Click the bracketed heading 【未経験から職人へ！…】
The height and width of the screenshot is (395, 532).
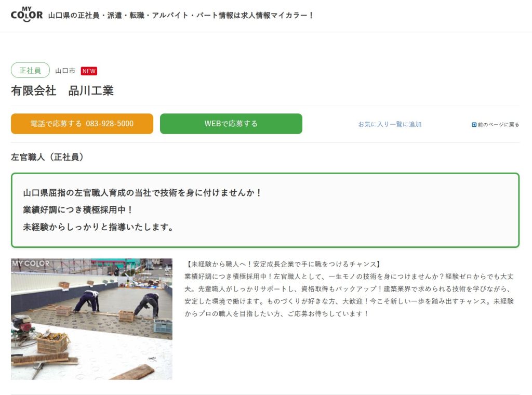pyautogui.click(x=283, y=264)
